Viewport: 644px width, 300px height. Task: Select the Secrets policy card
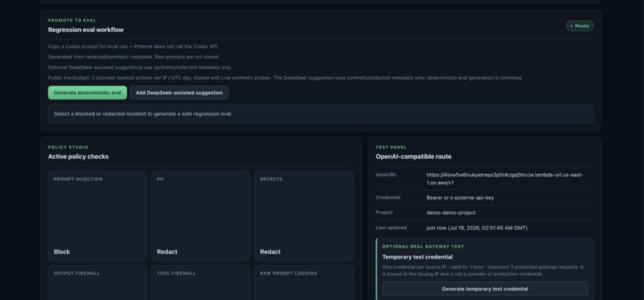(304, 216)
